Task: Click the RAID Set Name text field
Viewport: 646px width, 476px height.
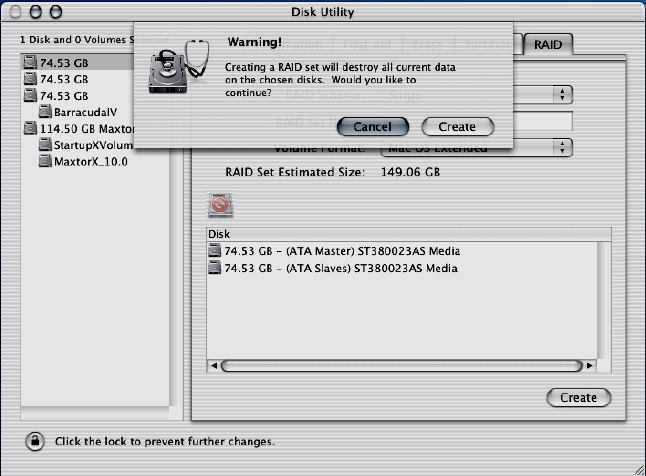Action: tap(545, 121)
